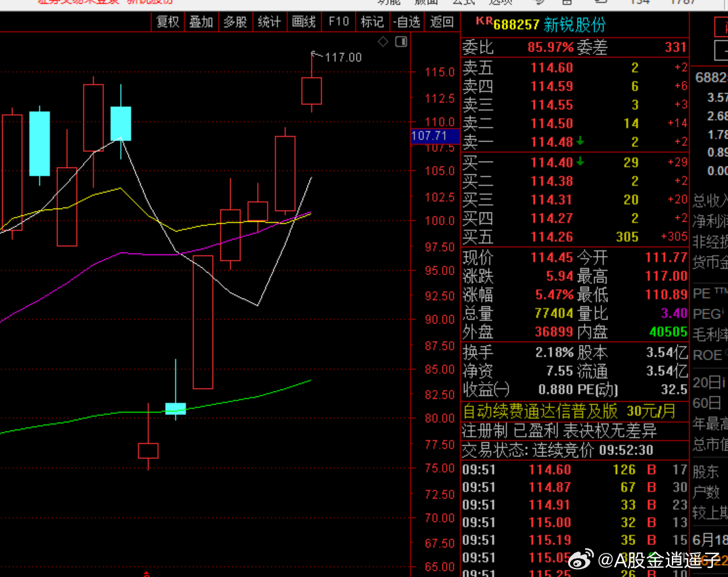Select stock title 688257 新锐股份
The image size is (728, 577).
(550, 25)
